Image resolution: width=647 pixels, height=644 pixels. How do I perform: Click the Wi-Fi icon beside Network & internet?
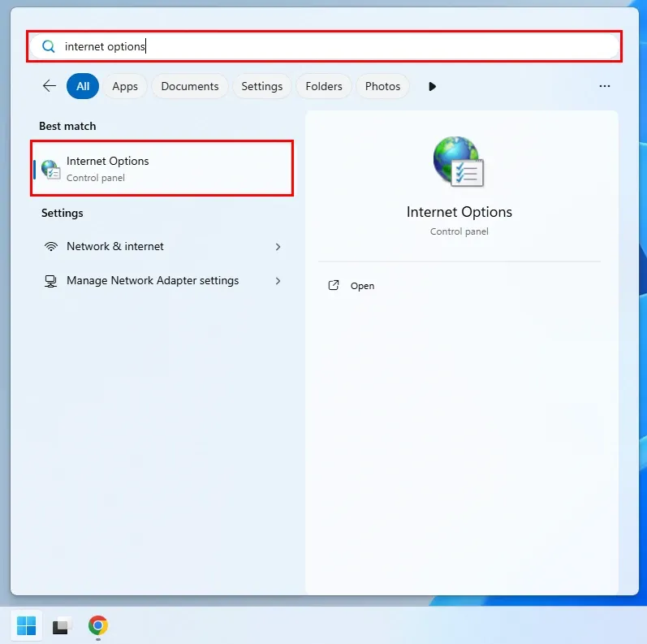pyautogui.click(x=51, y=246)
